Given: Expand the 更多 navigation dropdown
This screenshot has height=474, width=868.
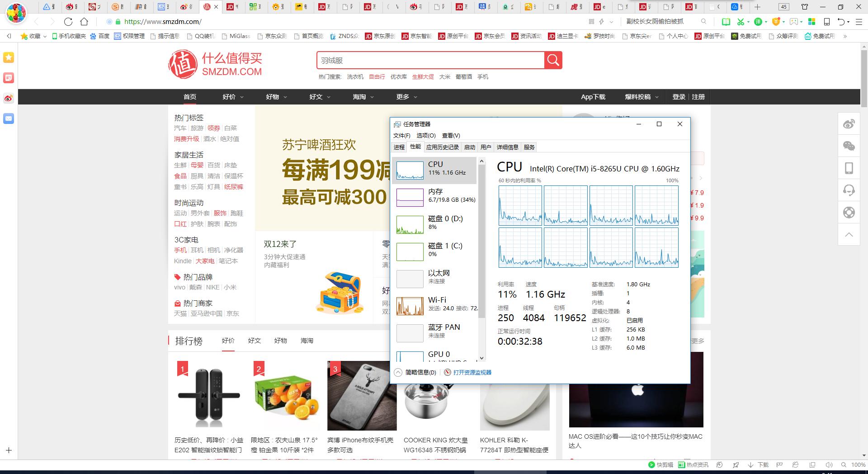Looking at the screenshot, I should coord(406,96).
